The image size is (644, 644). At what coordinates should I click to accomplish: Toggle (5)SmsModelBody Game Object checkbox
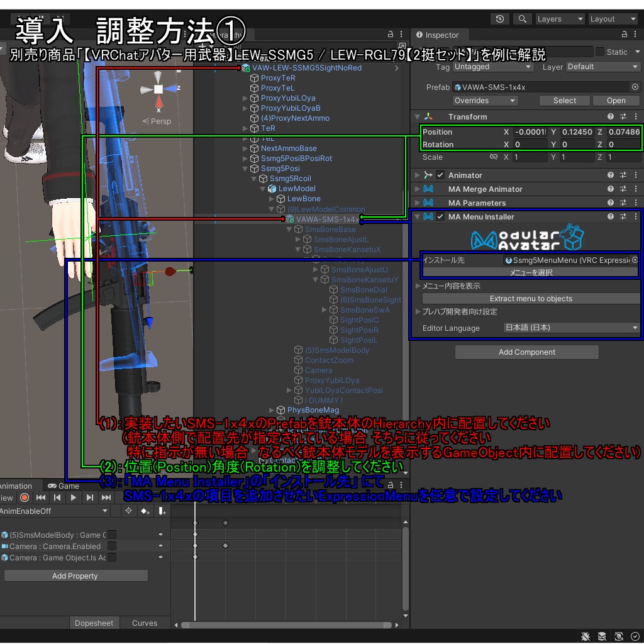coord(112,535)
